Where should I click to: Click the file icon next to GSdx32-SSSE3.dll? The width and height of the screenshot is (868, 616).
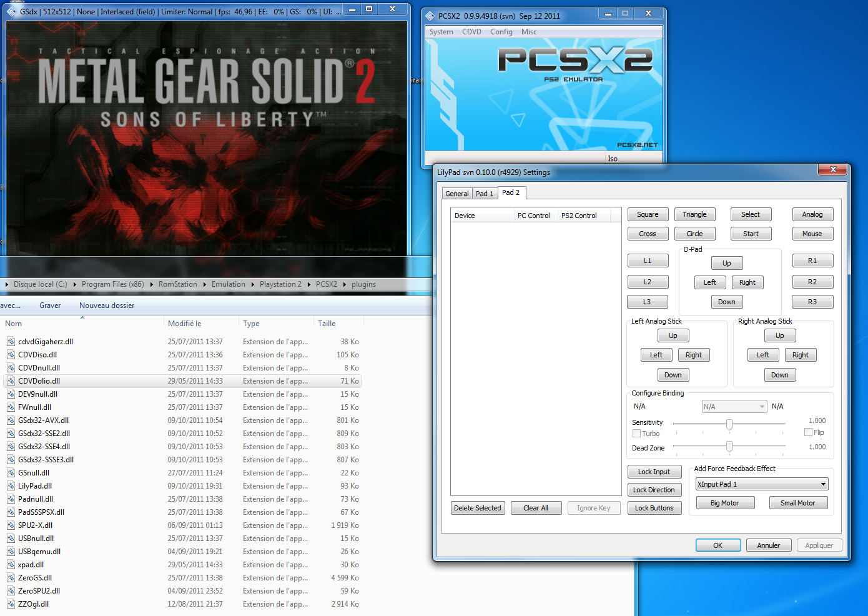coord(11,460)
